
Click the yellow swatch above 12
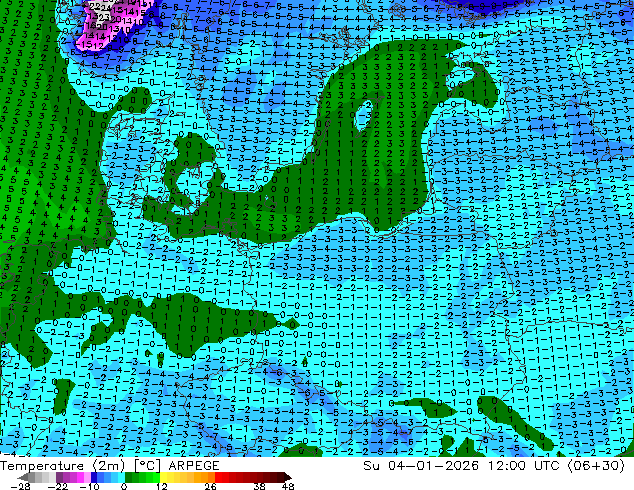point(163,477)
